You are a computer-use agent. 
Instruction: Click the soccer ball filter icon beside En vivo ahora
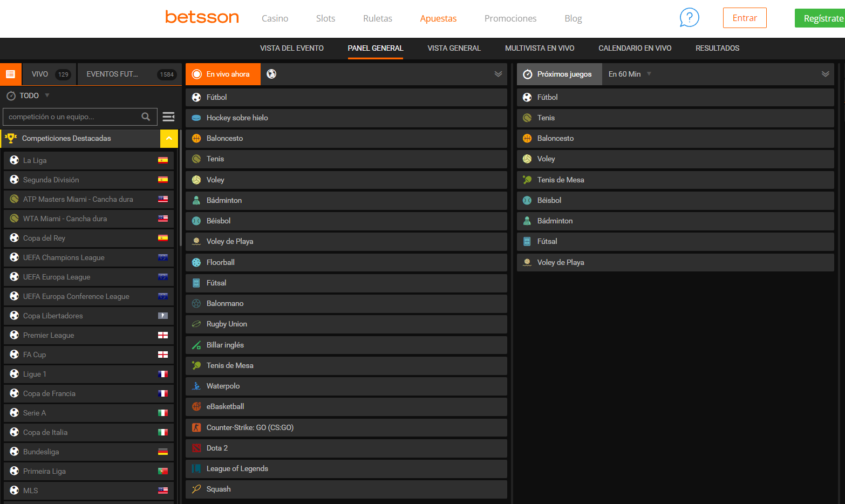point(271,74)
